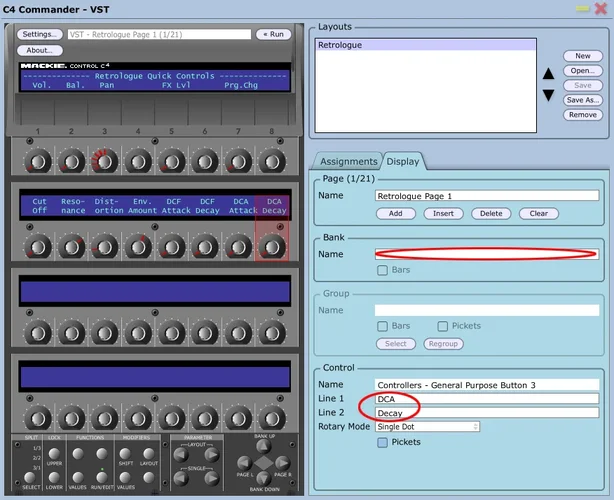Click the Vol. knob in column 1
The height and width of the screenshot is (500, 614).
[38, 161]
